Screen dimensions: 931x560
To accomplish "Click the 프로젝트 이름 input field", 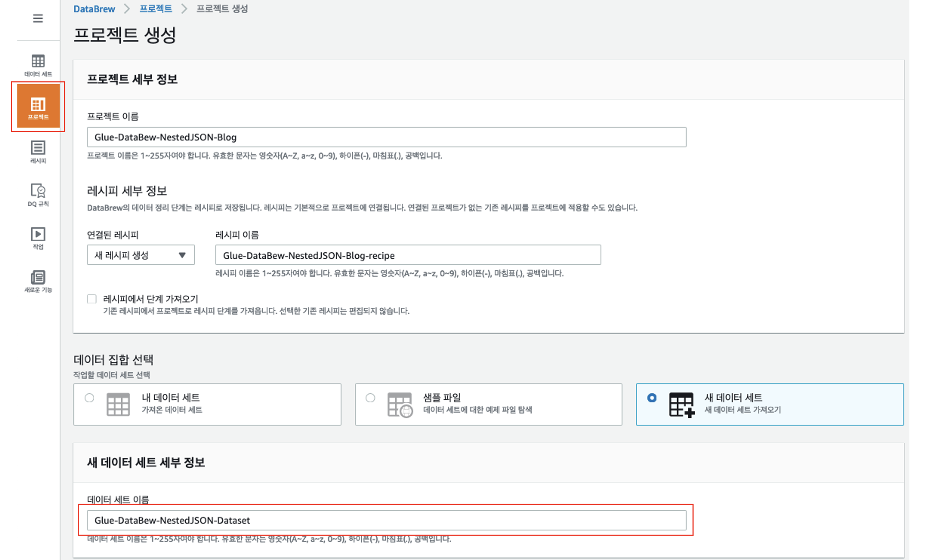I will pos(386,137).
